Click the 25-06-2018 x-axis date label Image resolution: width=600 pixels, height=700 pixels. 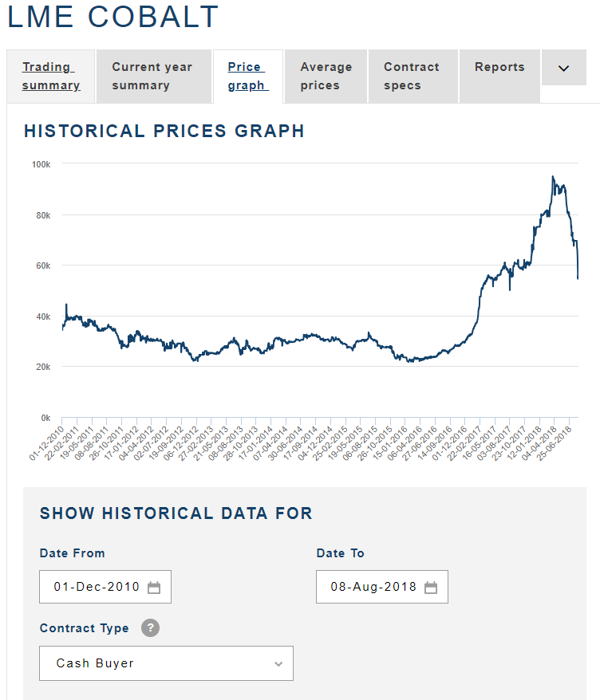[x=555, y=442]
